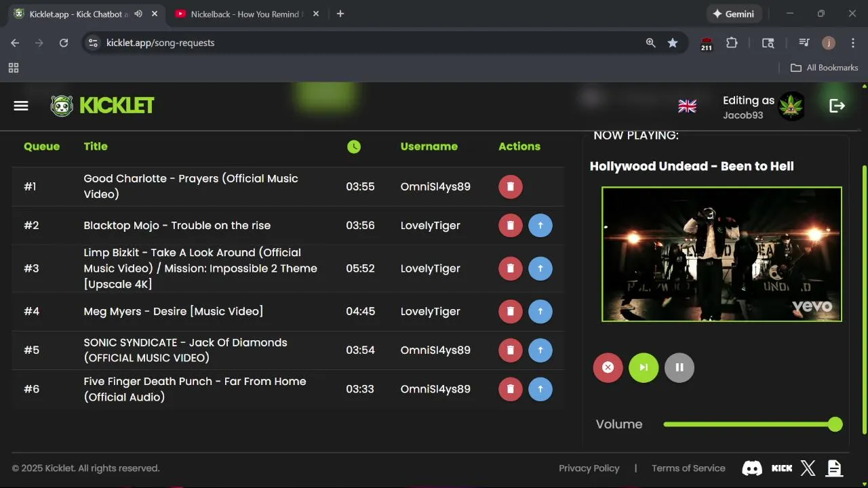868x488 pixels.
Task: Delete Five Finger Death Punch song
Action: pyautogui.click(x=511, y=389)
